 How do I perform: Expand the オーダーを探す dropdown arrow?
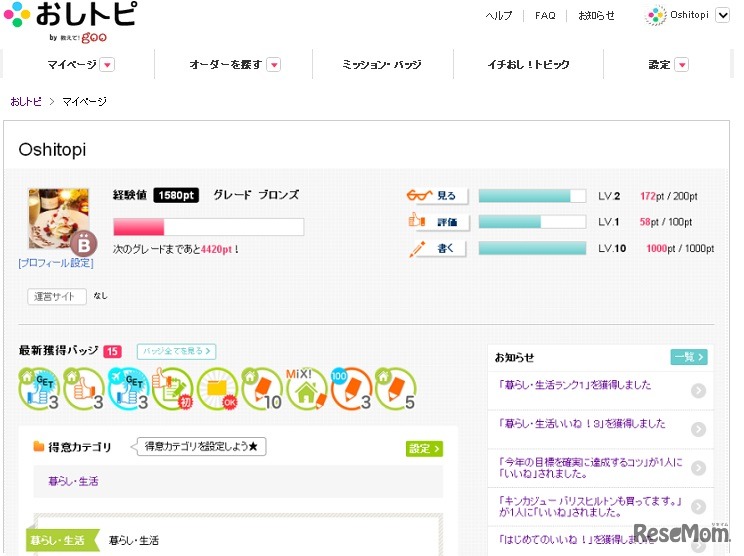coord(273,65)
